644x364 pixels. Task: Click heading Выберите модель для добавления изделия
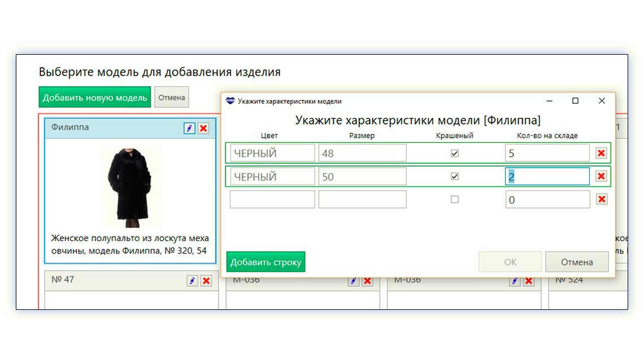click(x=159, y=72)
